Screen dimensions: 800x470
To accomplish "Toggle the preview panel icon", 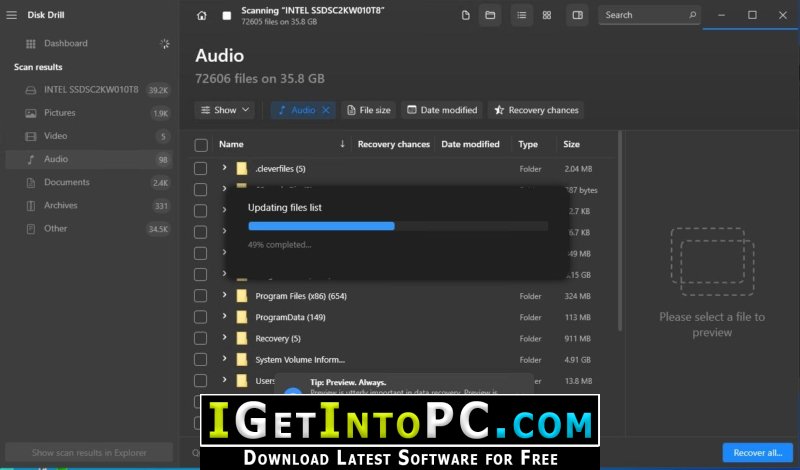I will click(578, 15).
